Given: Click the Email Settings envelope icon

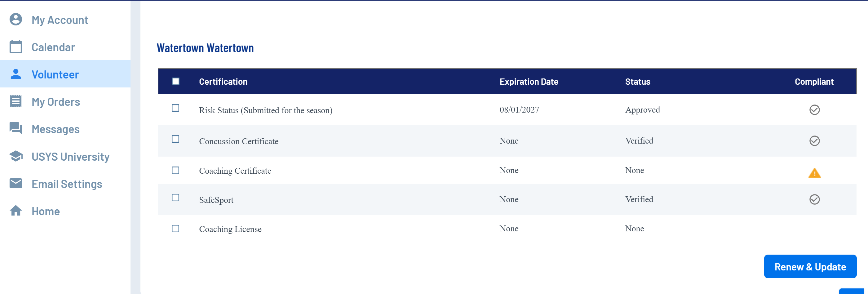Looking at the screenshot, I should click(16, 183).
